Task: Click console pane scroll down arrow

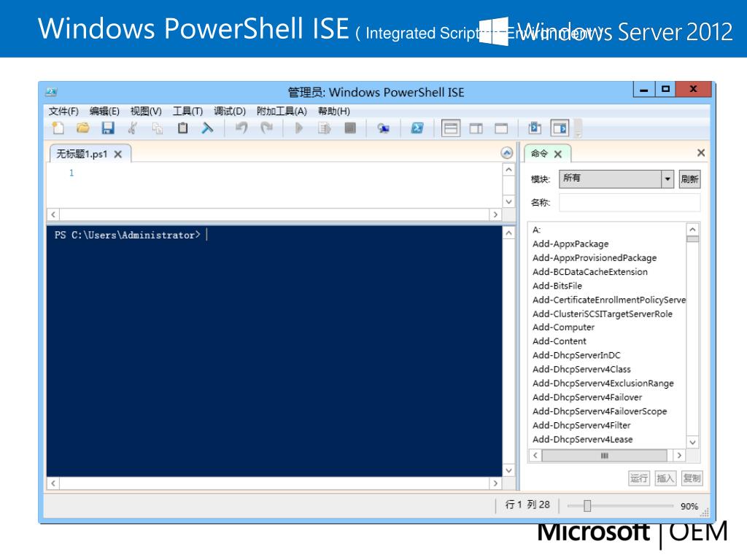Action: click(508, 470)
